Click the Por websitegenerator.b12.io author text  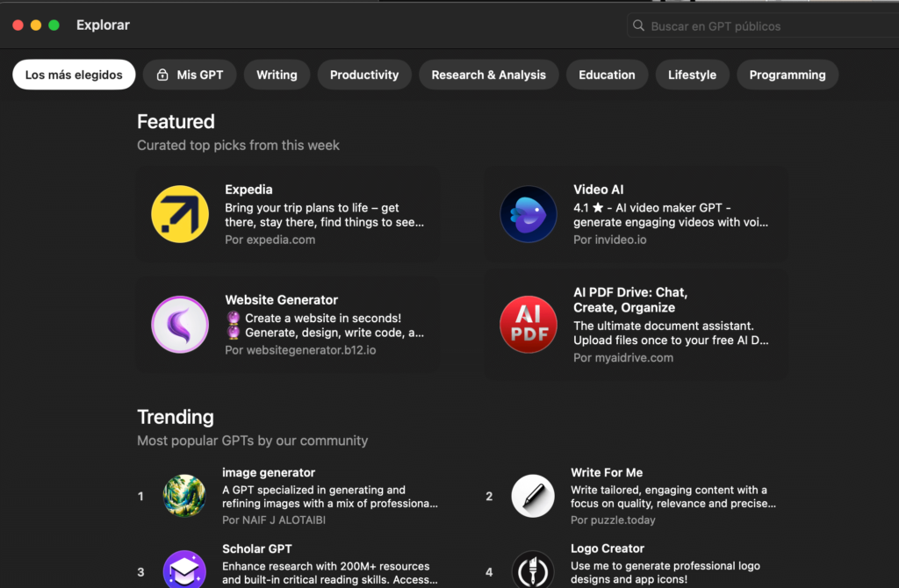click(300, 350)
